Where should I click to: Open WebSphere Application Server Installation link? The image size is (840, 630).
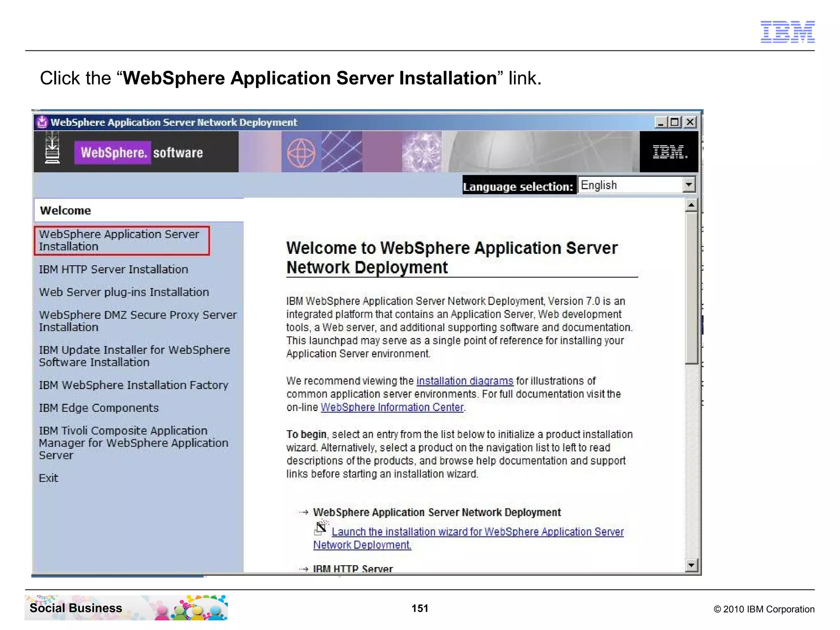click(x=119, y=240)
